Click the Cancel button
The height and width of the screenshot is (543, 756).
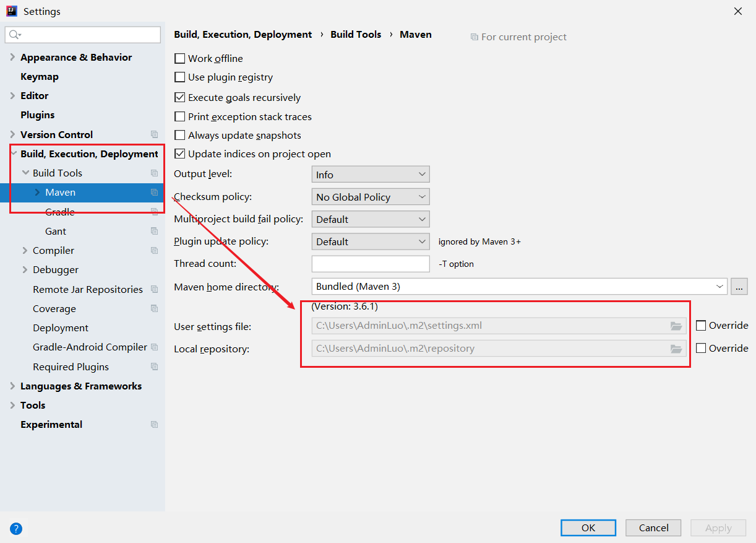(653, 528)
